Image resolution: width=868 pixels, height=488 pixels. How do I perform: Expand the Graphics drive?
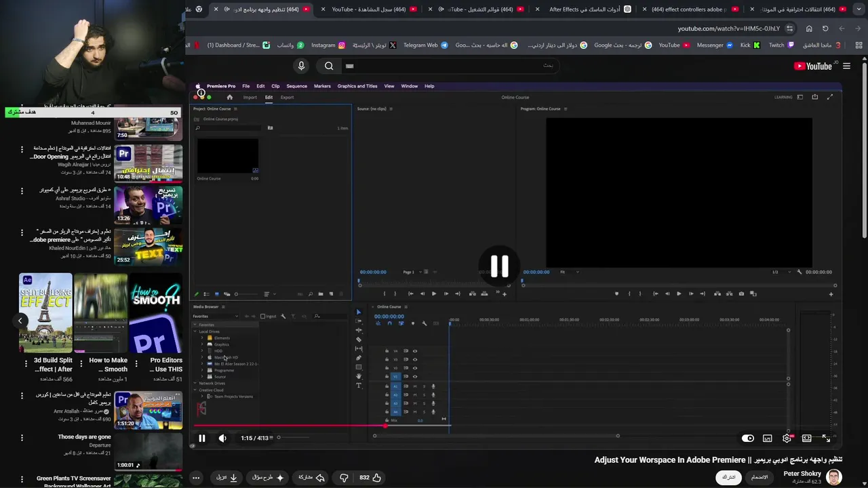202,344
